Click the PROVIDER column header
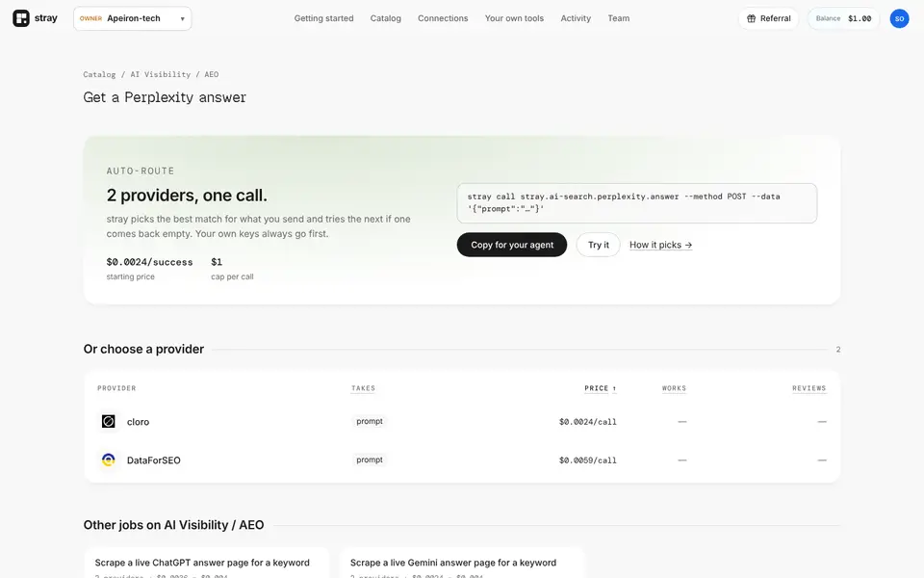This screenshot has height=578, width=924. (116, 388)
